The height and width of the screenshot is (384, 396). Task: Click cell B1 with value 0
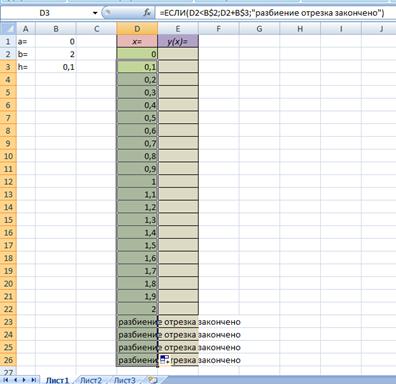56,41
